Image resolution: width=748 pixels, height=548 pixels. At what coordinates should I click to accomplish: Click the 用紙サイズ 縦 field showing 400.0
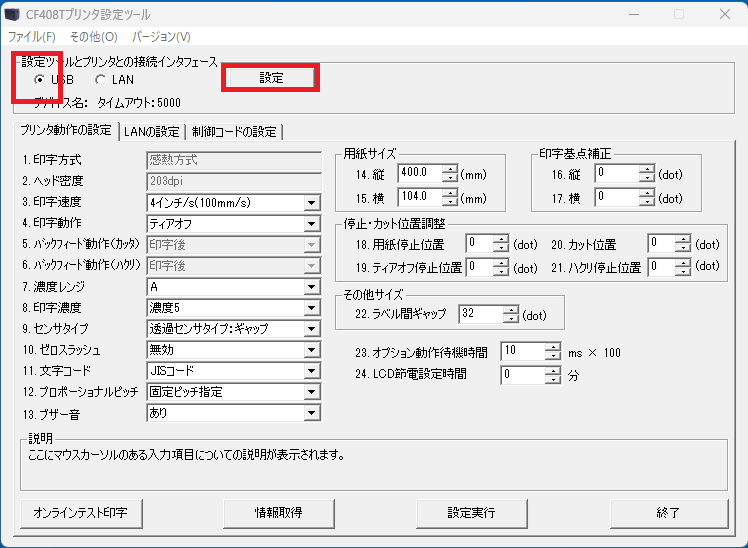(420, 173)
